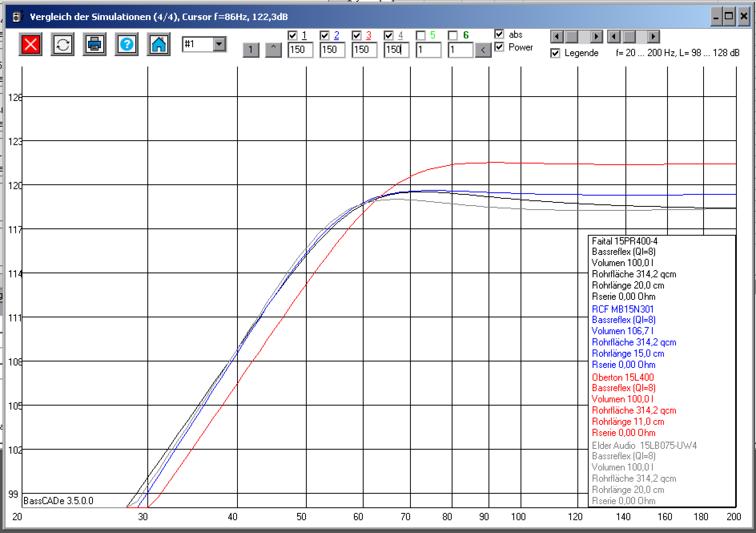Uncheck simulation 1 checkbox

pos(293,36)
